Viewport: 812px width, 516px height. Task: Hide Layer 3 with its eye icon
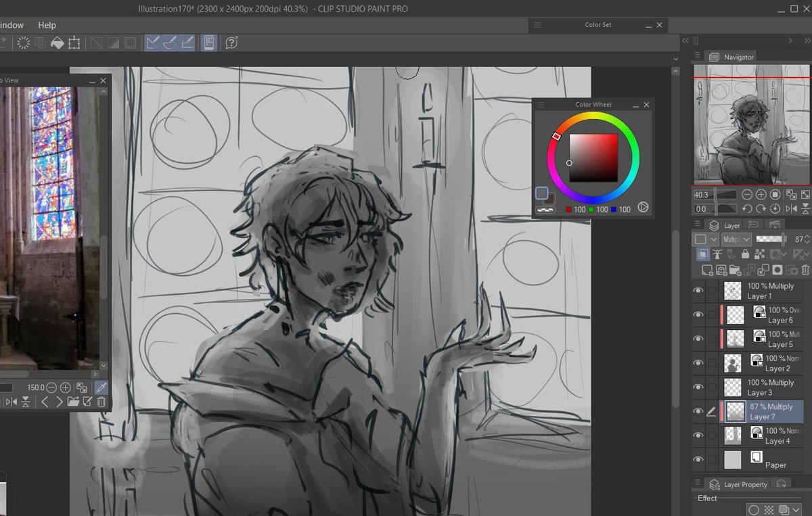[698, 388]
